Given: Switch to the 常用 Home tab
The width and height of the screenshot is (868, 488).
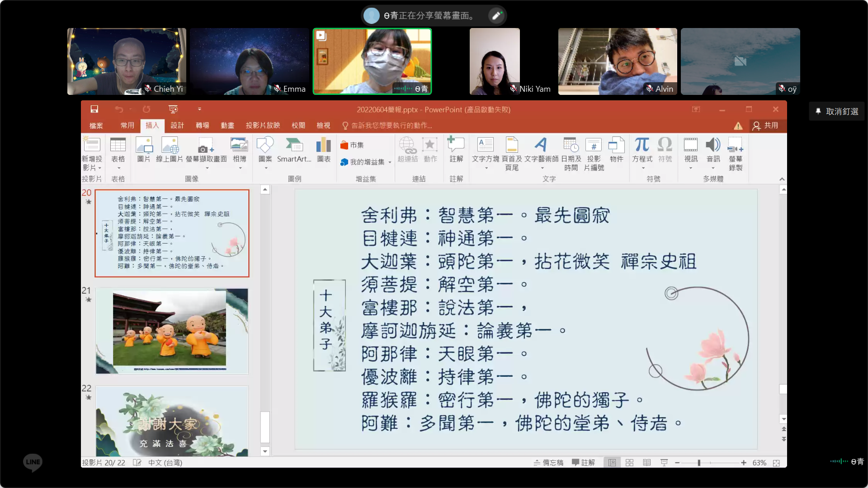Looking at the screenshot, I should [127, 126].
